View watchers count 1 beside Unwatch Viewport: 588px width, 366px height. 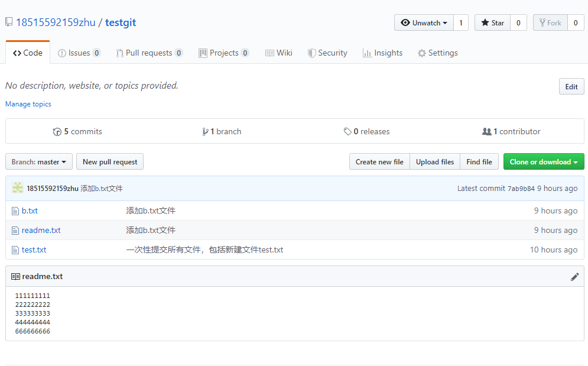coord(461,22)
